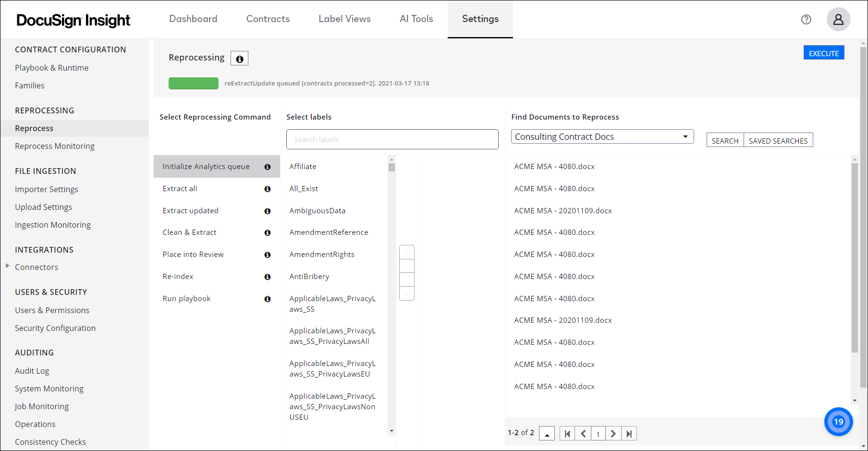Click the last-page pagination icon

pyautogui.click(x=629, y=433)
